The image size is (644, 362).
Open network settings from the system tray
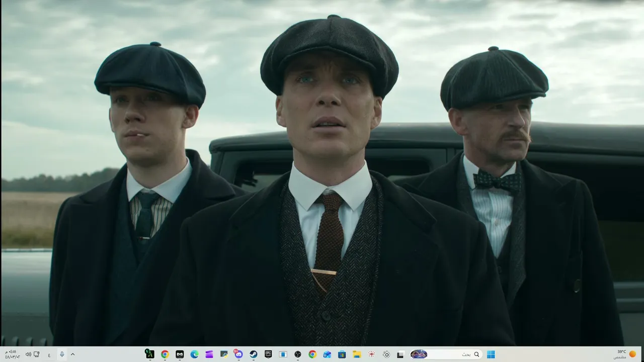pos(37,354)
